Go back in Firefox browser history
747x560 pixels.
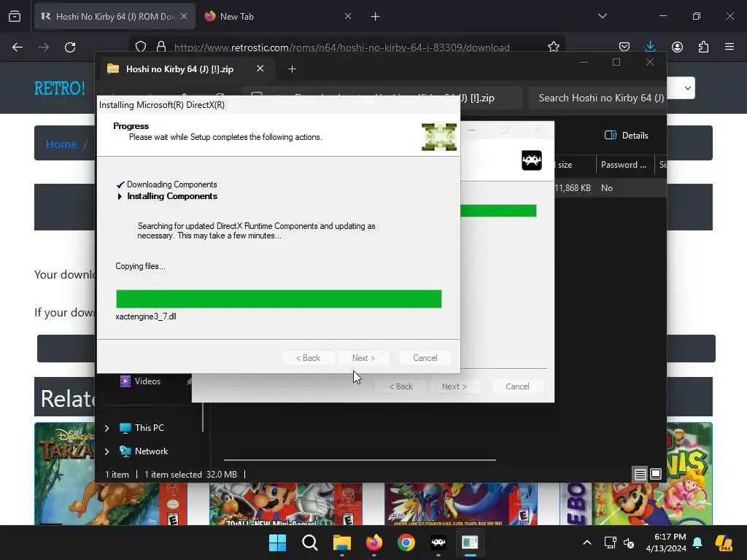pos(18,47)
